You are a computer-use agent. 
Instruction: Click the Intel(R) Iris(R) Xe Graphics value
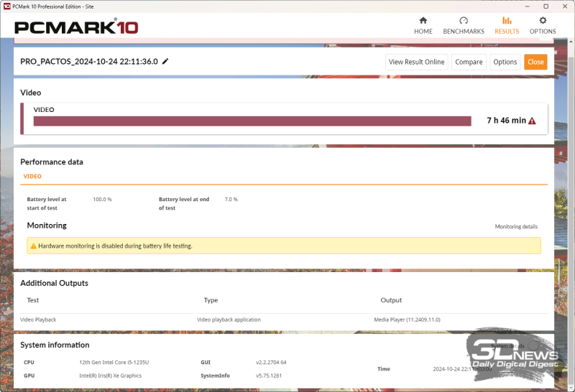coord(111,375)
